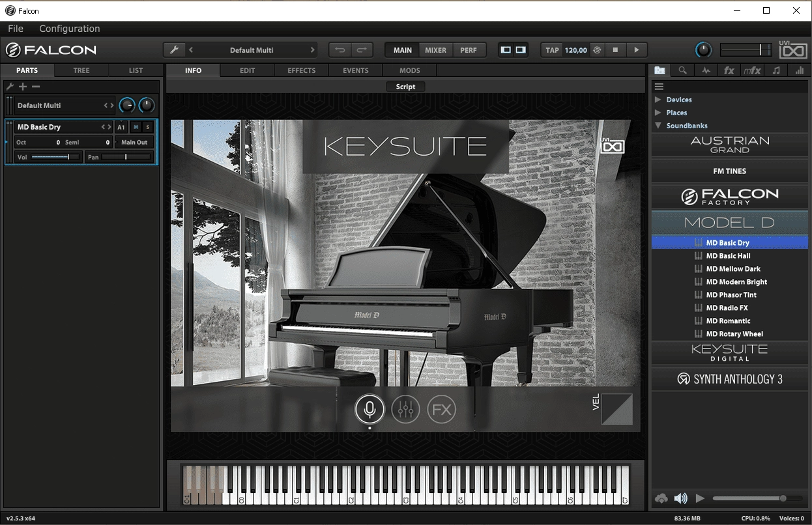Open the music note browser tab
The height and width of the screenshot is (525, 812).
[x=776, y=70]
